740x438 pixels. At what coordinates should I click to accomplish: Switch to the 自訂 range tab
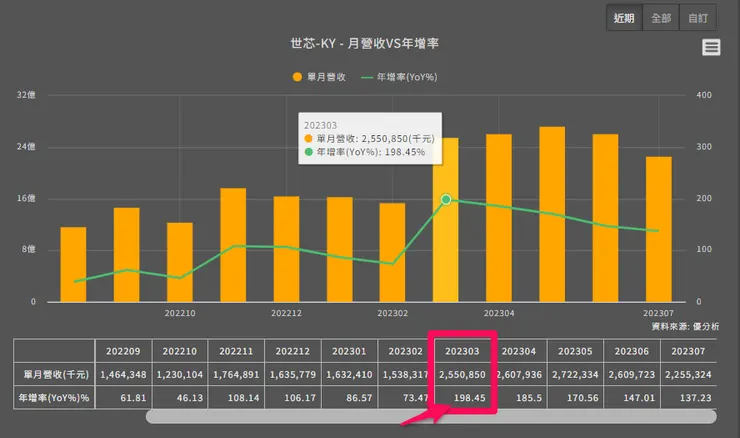click(x=698, y=18)
